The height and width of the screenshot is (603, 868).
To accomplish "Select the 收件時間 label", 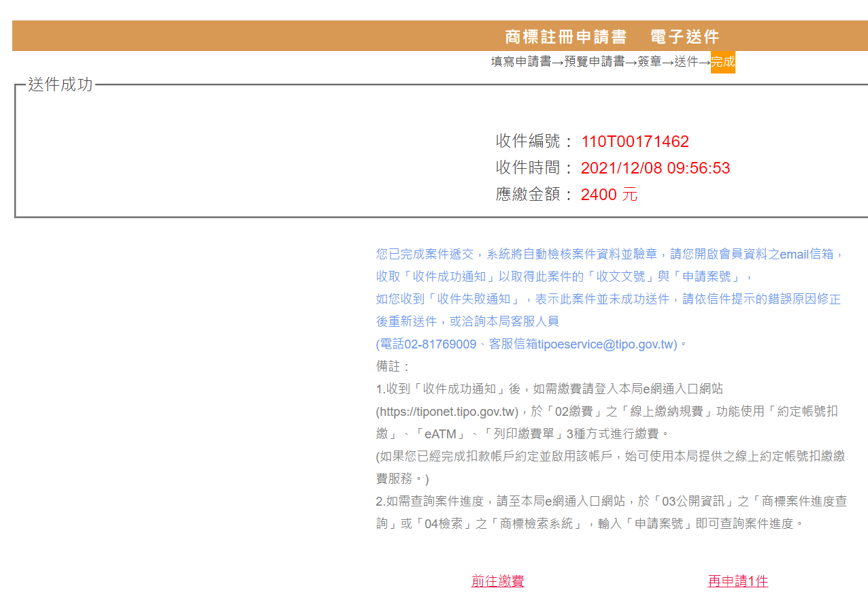I will [x=528, y=168].
